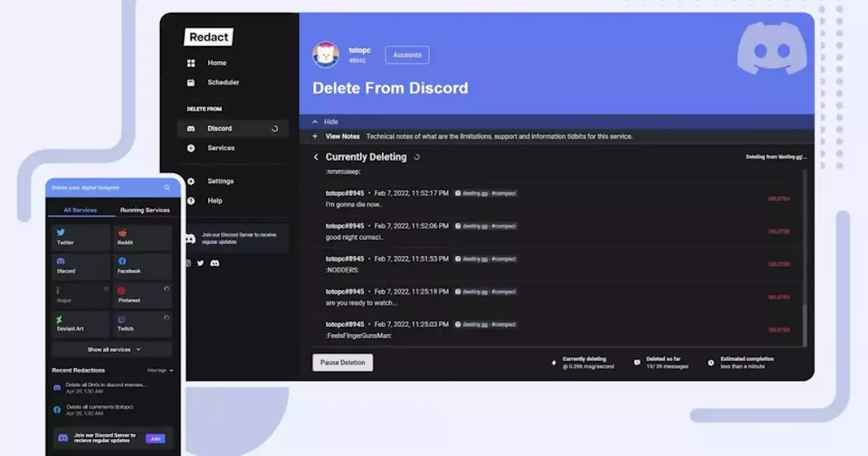Switch to the All Services tab
Screen dimensions: 868x456
point(80,210)
